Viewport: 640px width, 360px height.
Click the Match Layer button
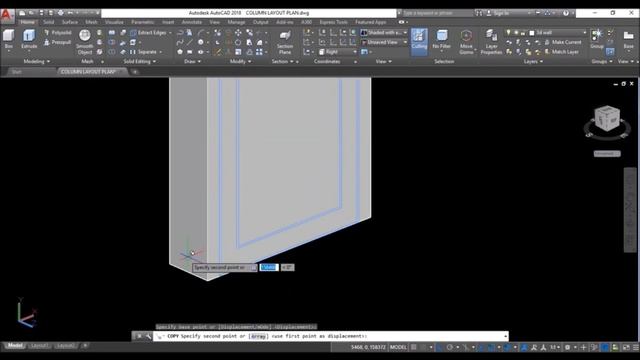pos(562,52)
